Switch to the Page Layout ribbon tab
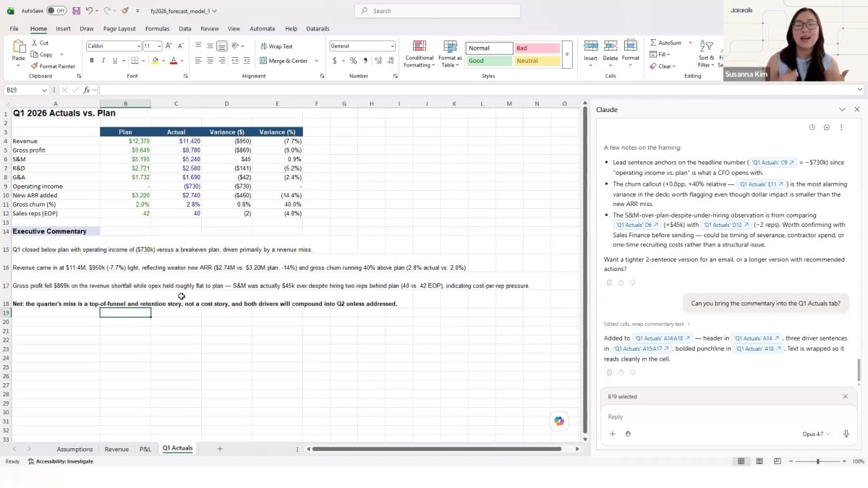The image size is (868, 488). [119, 29]
